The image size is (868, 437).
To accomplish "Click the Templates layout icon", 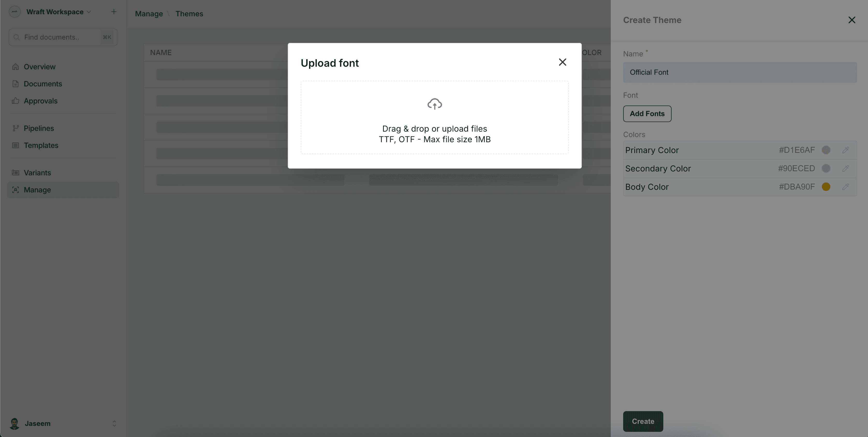I will [16, 145].
